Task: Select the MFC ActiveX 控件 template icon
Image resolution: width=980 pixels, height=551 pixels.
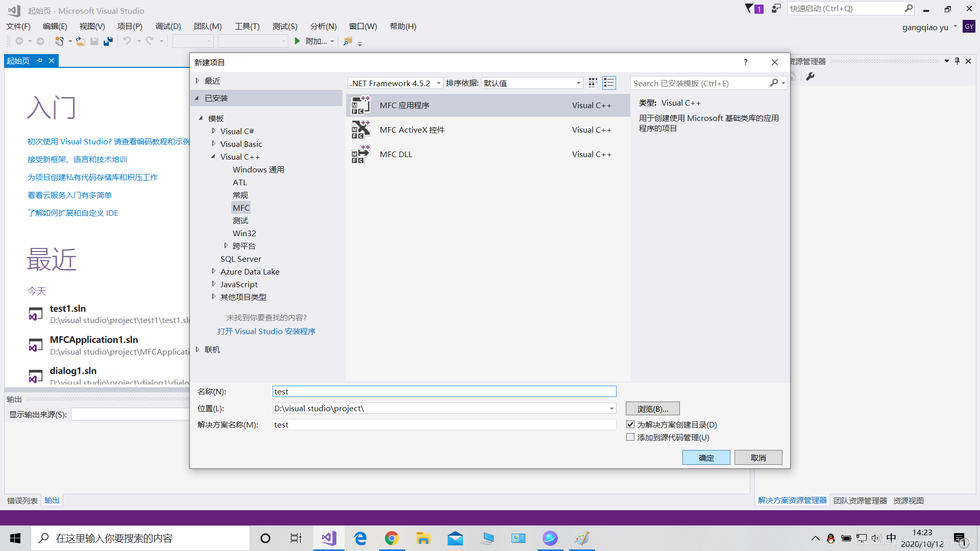Action: [361, 130]
